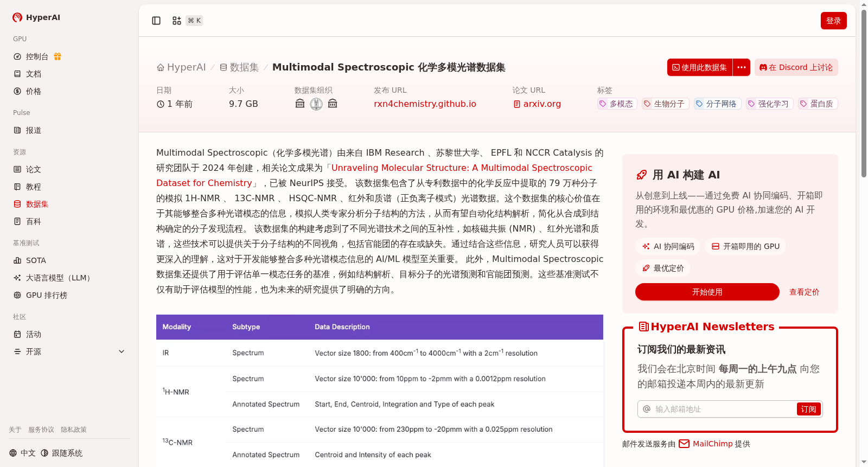
Task: Click the gift icon beside 控制台
Action: click(x=58, y=56)
